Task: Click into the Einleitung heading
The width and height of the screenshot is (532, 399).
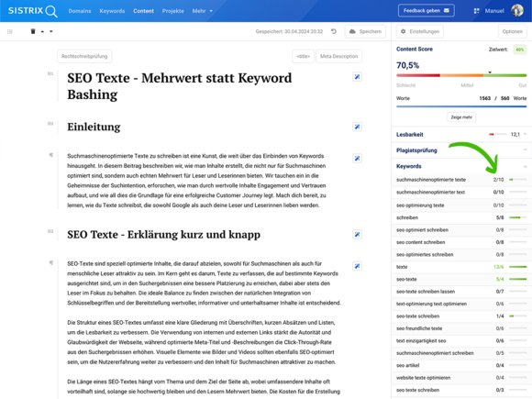Action: point(94,127)
